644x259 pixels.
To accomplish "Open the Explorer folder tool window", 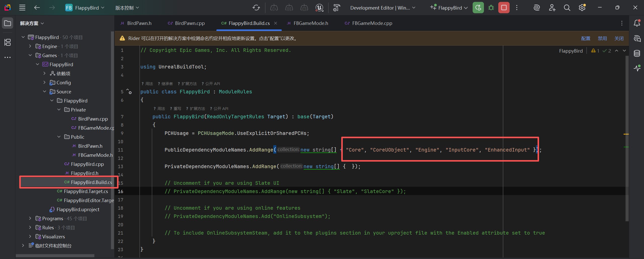I will [x=8, y=23].
